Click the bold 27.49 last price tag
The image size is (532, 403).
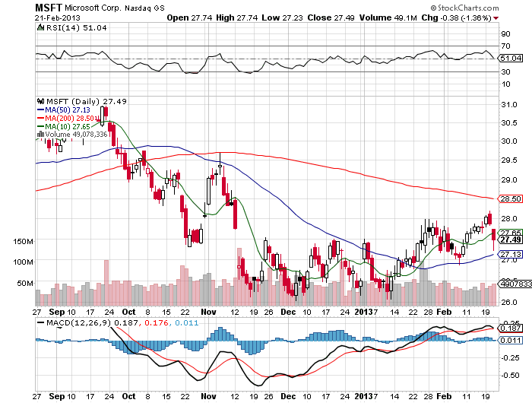click(511, 240)
